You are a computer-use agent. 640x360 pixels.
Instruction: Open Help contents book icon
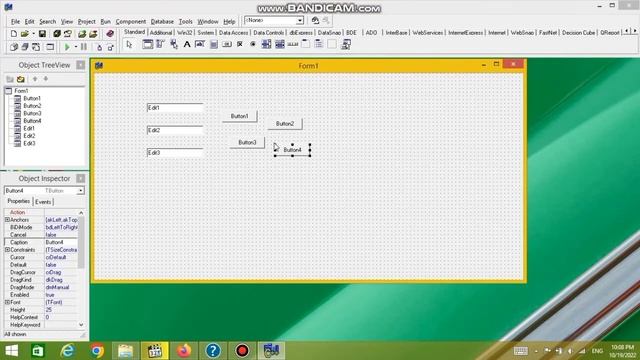(x=110, y=34)
